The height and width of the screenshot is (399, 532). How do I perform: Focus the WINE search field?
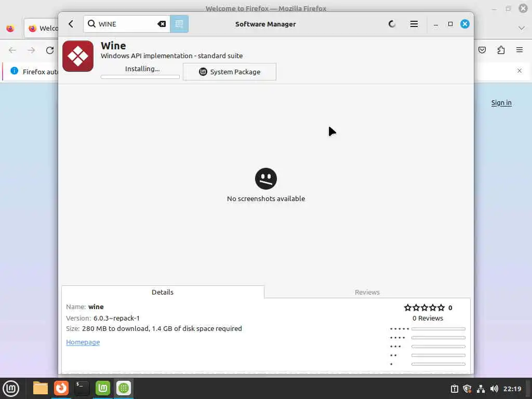click(x=127, y=24)
